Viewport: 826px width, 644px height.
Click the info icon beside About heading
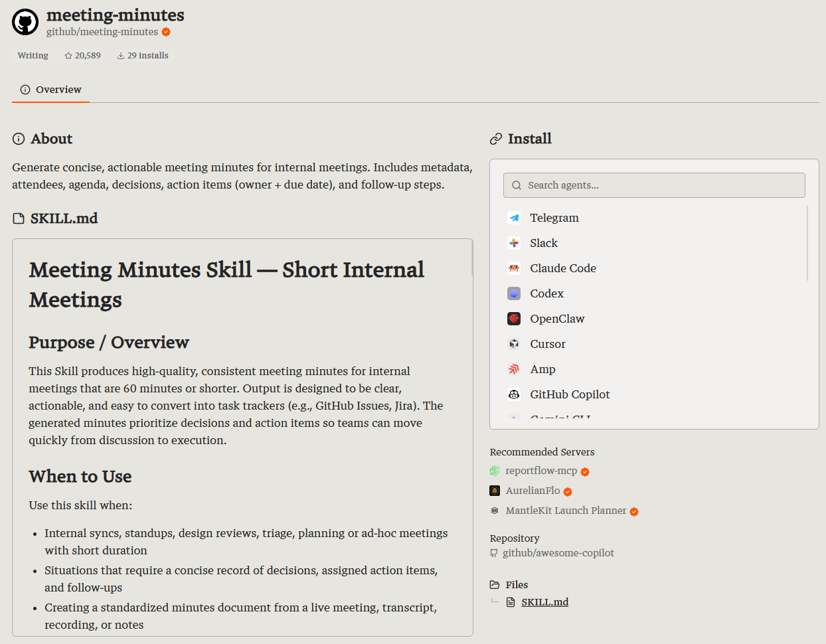pos(19,139)
